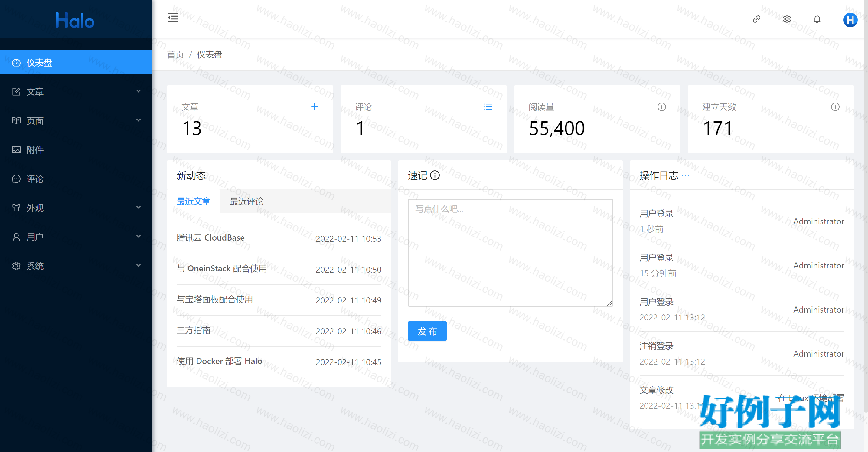
Task: Add a new article with plus icon
Action: pyautogui.click(x=314, y=107)
